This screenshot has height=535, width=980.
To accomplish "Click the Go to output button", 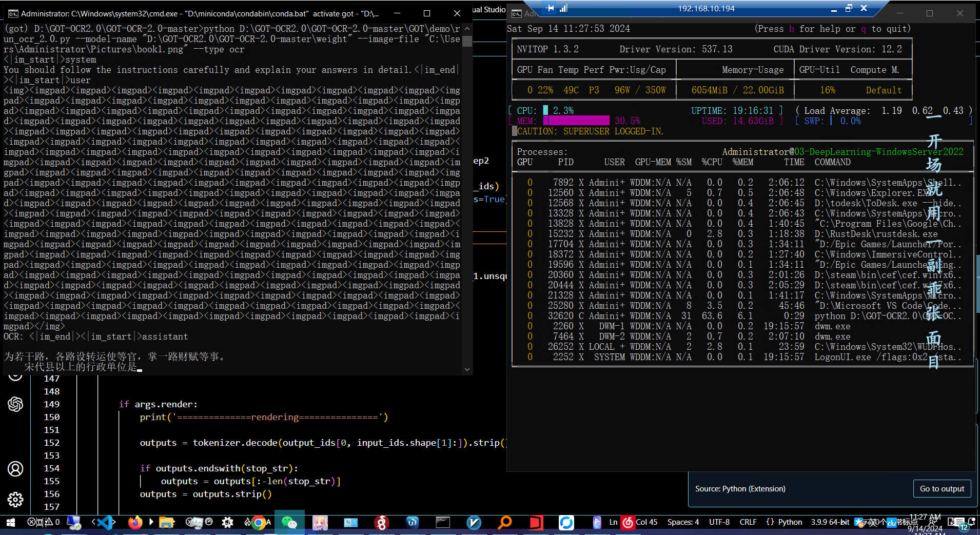I will pyautogui.click(x=942, y=489).
